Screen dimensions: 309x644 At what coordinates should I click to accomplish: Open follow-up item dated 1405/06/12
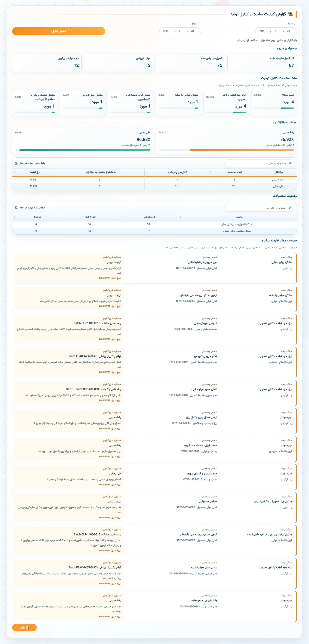pyautogui.click(x=154, y=607)
